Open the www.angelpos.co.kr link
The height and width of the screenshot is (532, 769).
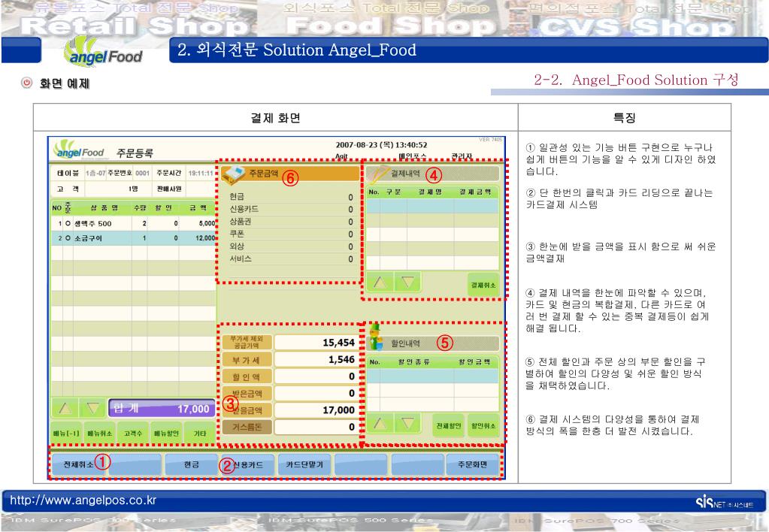pos(83,500)
